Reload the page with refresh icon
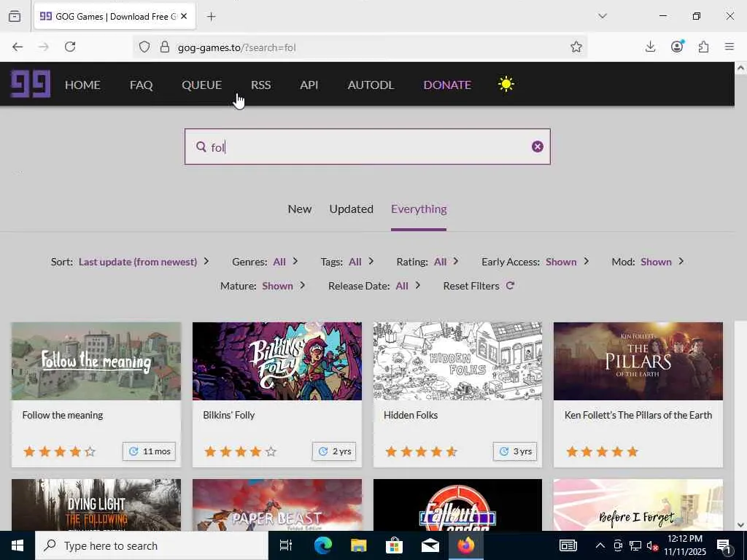Screen dimensions: 747x560 point(70,47)
